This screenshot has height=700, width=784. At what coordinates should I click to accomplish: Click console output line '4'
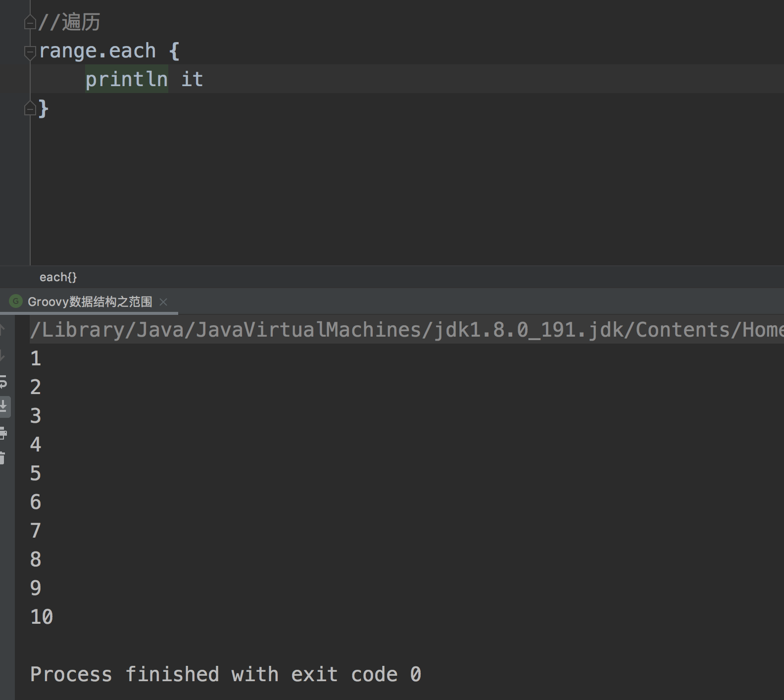[36, 445]
